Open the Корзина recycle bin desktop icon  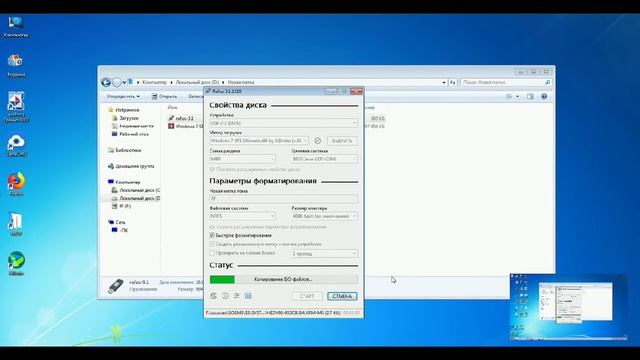16,65
